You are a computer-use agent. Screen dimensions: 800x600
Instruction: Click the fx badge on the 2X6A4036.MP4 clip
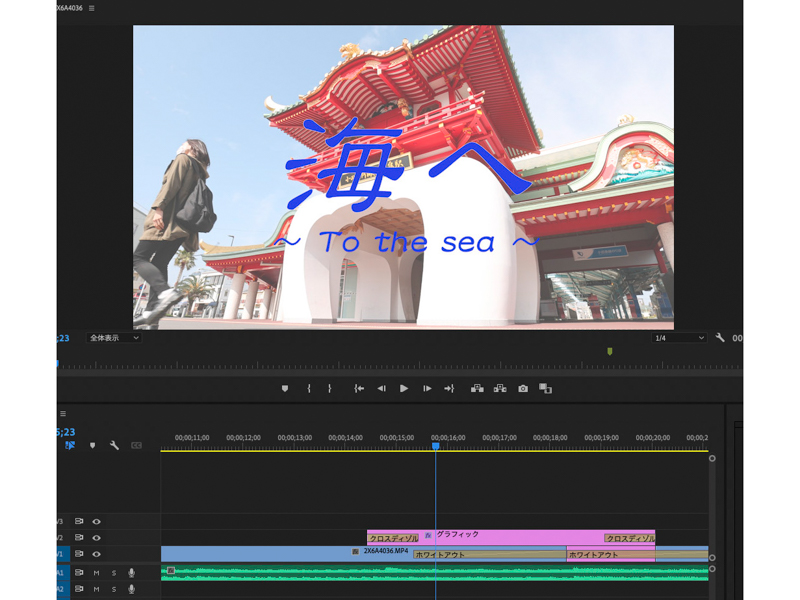pos(356,552)
